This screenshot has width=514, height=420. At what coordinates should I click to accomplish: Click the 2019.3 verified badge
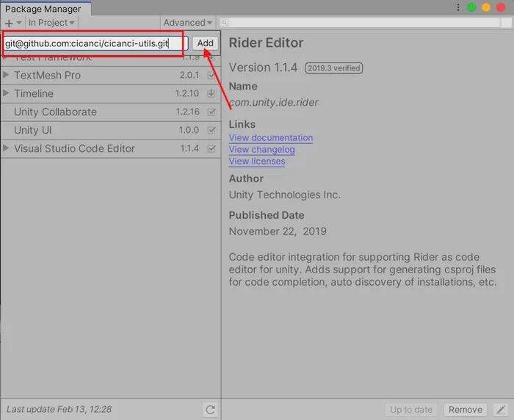[333, 68]
